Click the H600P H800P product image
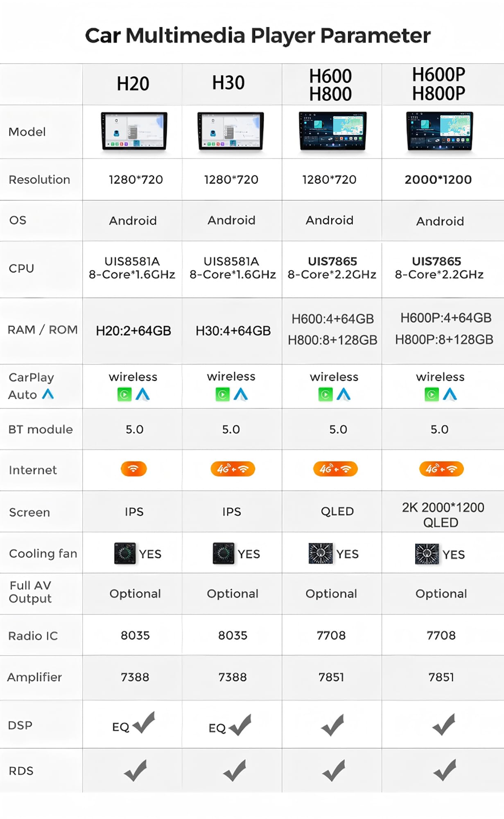This screenshot has height=819, width=504. (x=439, y=131)
